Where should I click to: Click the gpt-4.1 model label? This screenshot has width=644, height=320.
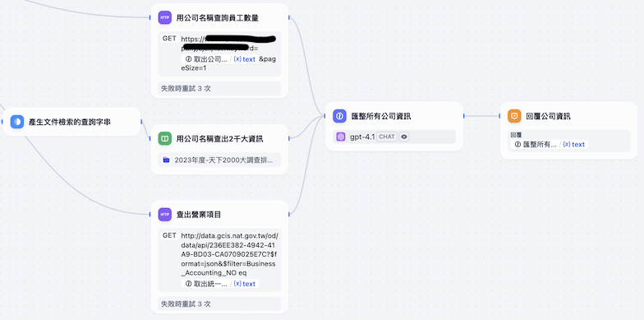[x=362, y=137]
